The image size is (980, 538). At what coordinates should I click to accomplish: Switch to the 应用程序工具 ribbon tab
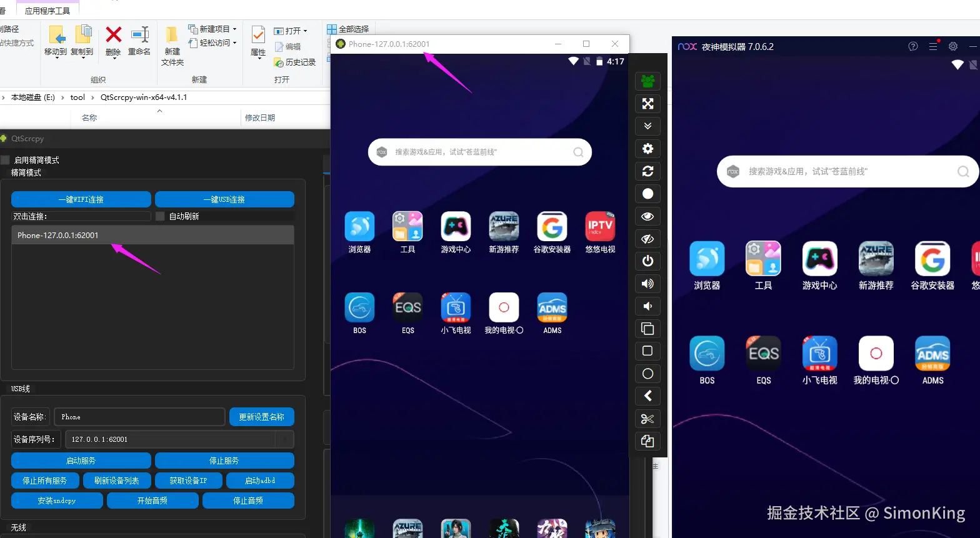[47, 11]
